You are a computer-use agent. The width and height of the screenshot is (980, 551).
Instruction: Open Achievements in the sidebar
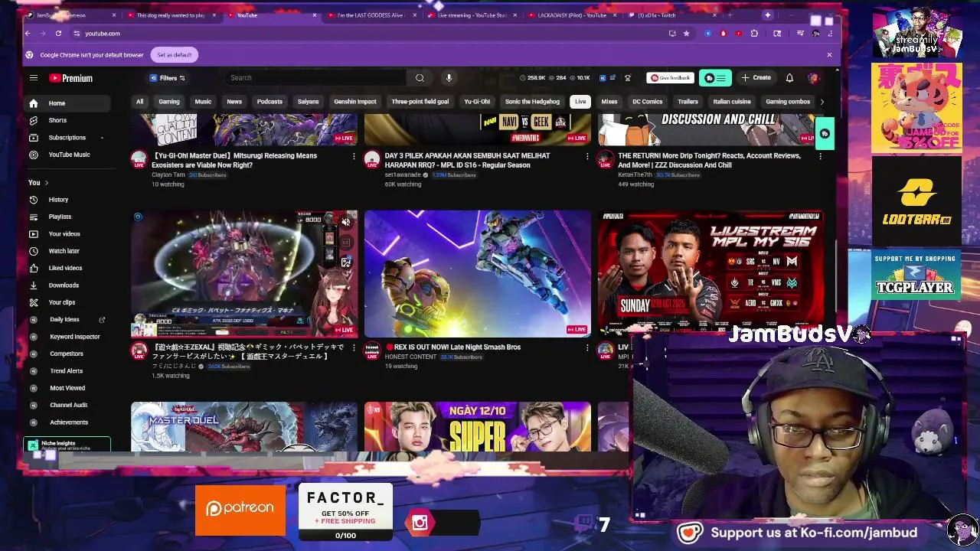(69, 422)
